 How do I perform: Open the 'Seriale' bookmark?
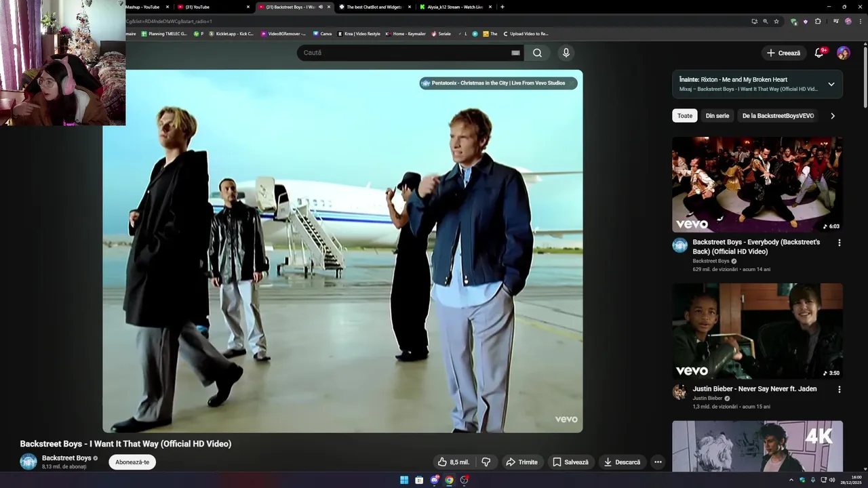(x=441, y=33)
